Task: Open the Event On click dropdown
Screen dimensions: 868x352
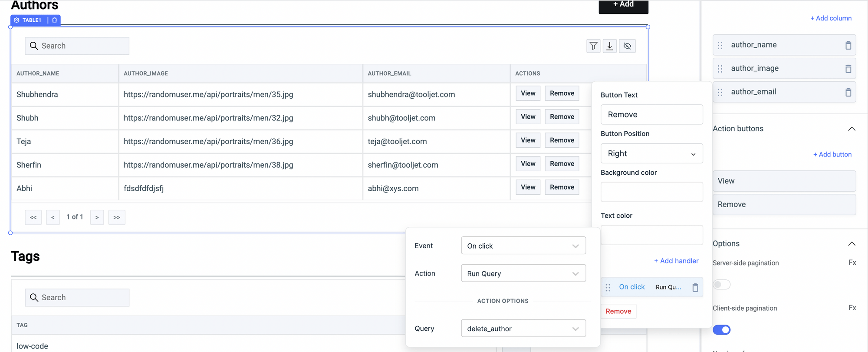Action: click(x=523, y=246)
